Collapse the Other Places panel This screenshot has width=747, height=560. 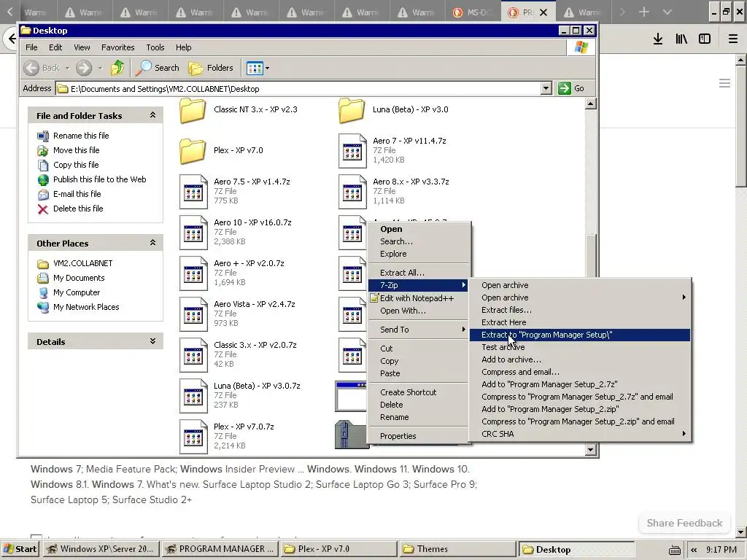(x=152, y=243)
